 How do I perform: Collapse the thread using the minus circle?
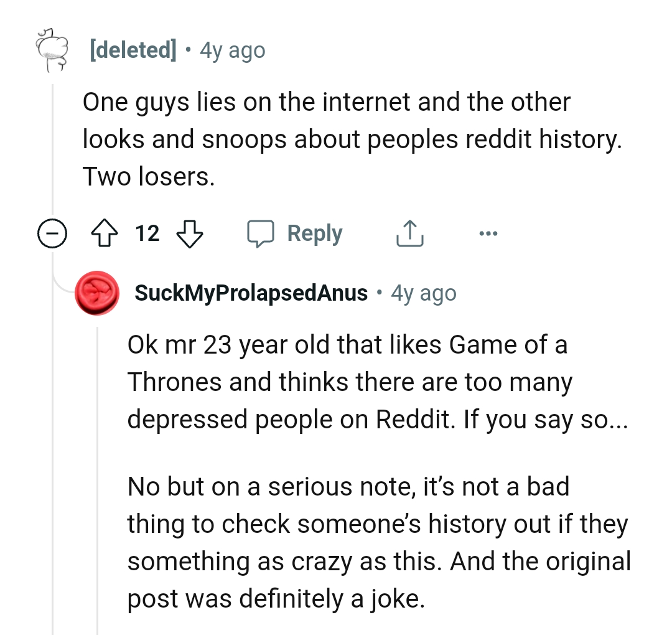click(x=52, y=233)
